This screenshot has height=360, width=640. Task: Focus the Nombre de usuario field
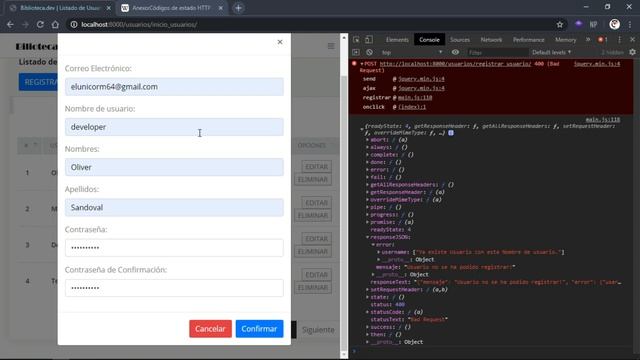coord(174,127)
